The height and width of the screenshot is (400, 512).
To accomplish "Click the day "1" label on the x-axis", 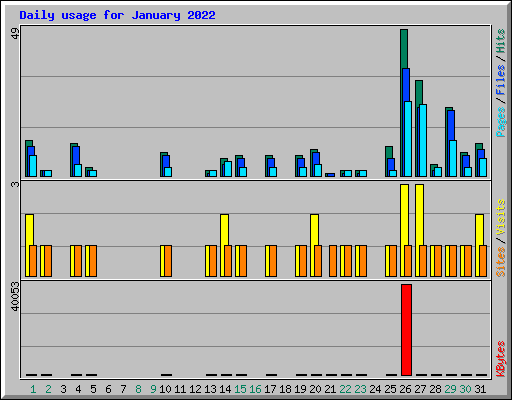I will [33, 389].
